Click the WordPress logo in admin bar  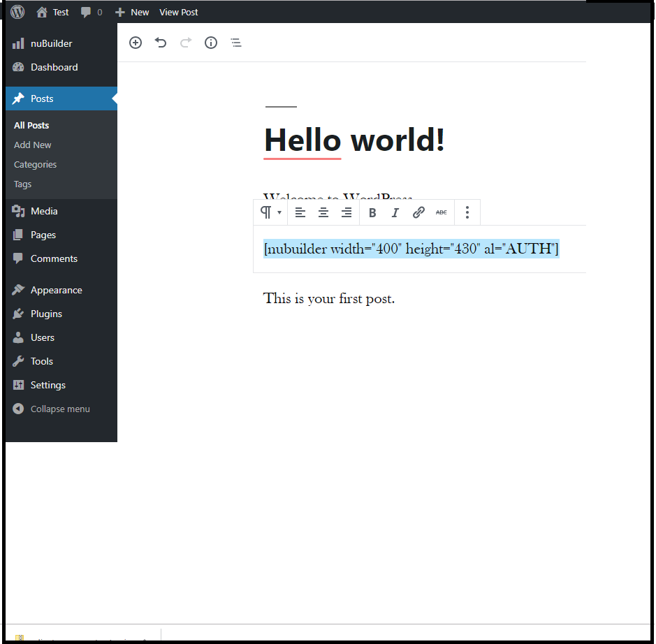click(17, 12)
